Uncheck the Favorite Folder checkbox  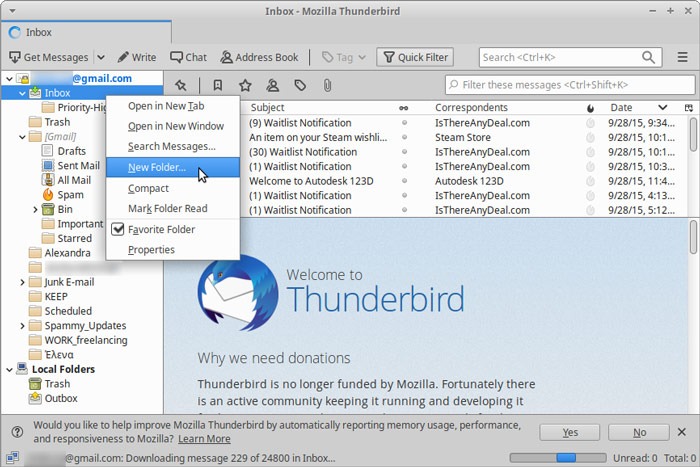(117, 229)
